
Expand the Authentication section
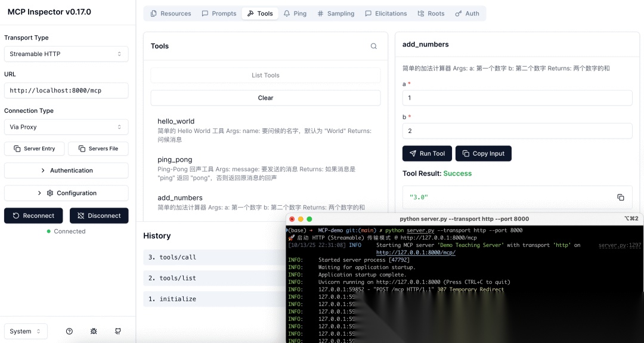pos(66,171)
